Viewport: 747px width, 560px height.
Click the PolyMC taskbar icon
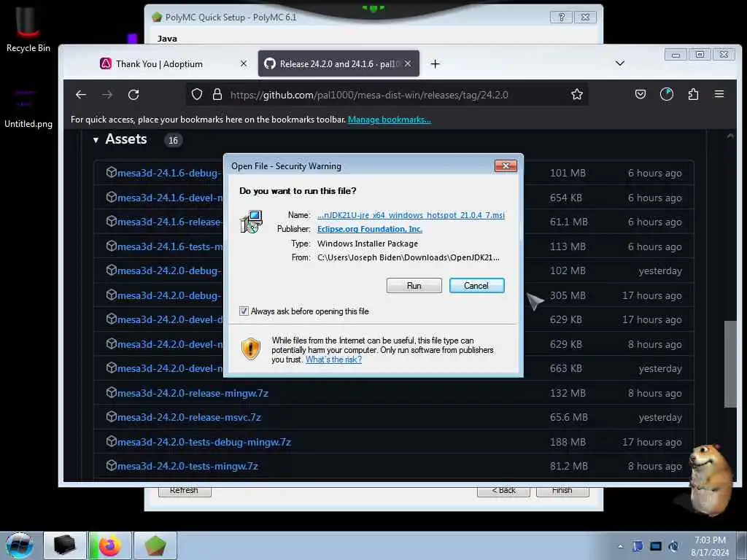(155, 545)
